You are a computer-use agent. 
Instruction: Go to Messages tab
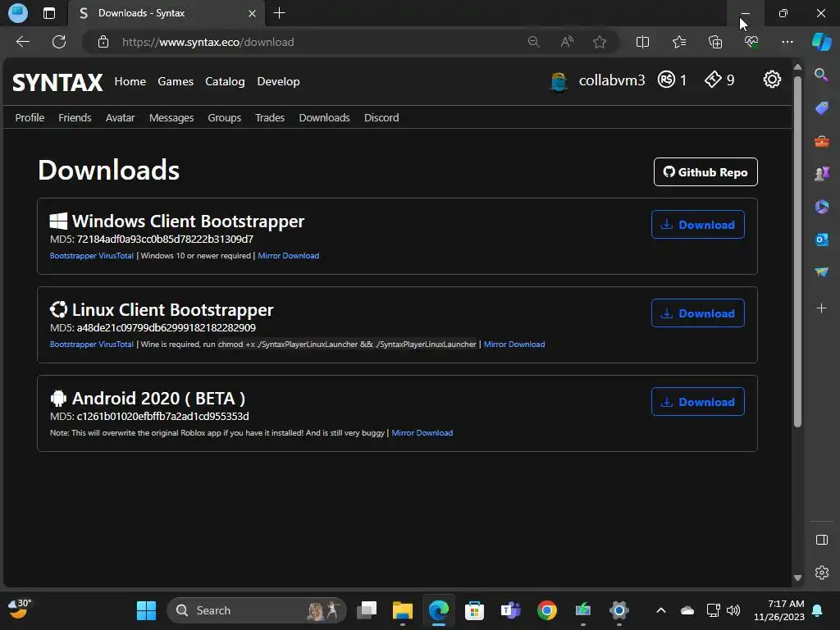coord(171,118)
